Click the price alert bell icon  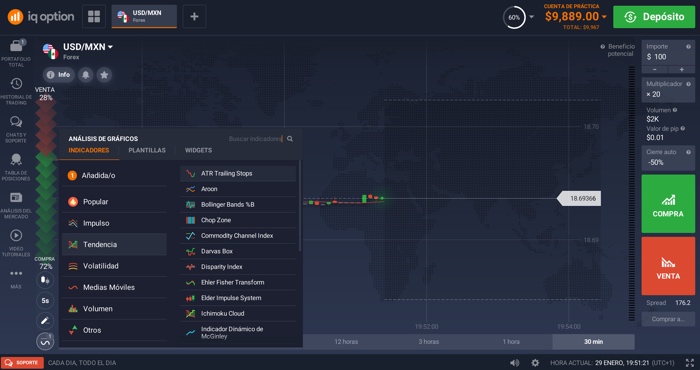[x=85, y=75]
